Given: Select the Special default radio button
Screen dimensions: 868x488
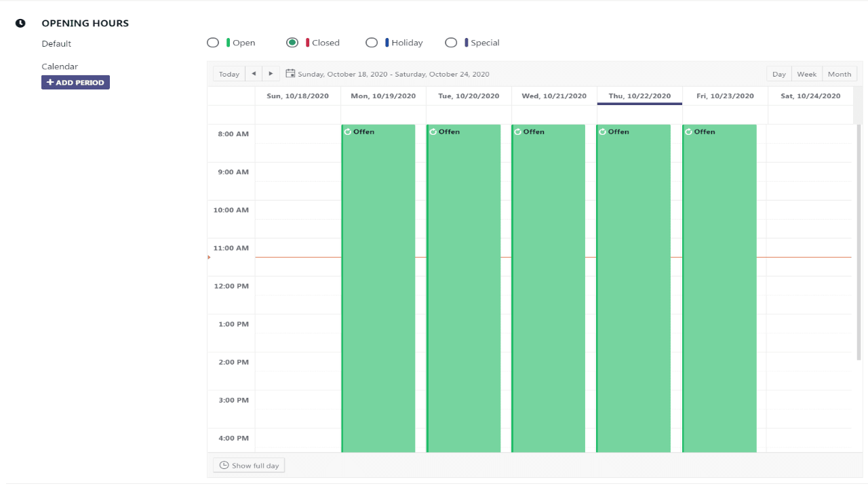Looking at the screenshot, I should click(451, 43).
